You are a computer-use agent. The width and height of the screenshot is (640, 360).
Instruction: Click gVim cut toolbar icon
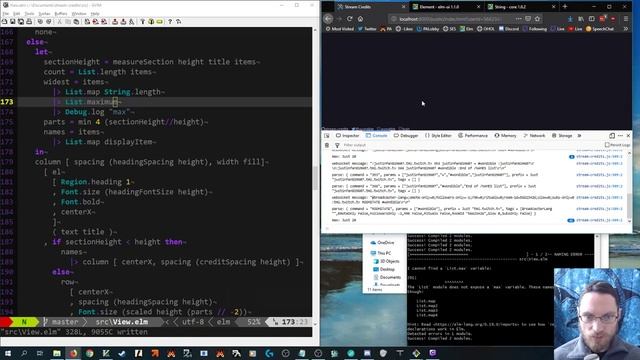tap(59, 21)
